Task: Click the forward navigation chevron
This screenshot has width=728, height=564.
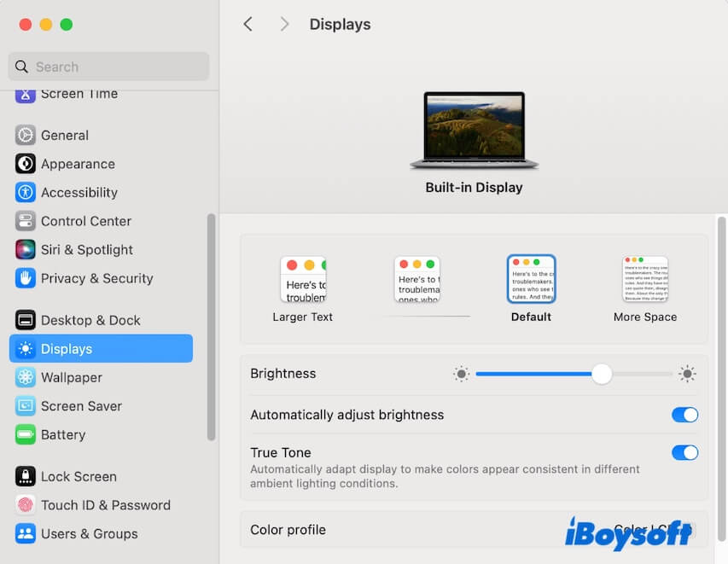Action: pyautogui.click(x=284, y=24)
